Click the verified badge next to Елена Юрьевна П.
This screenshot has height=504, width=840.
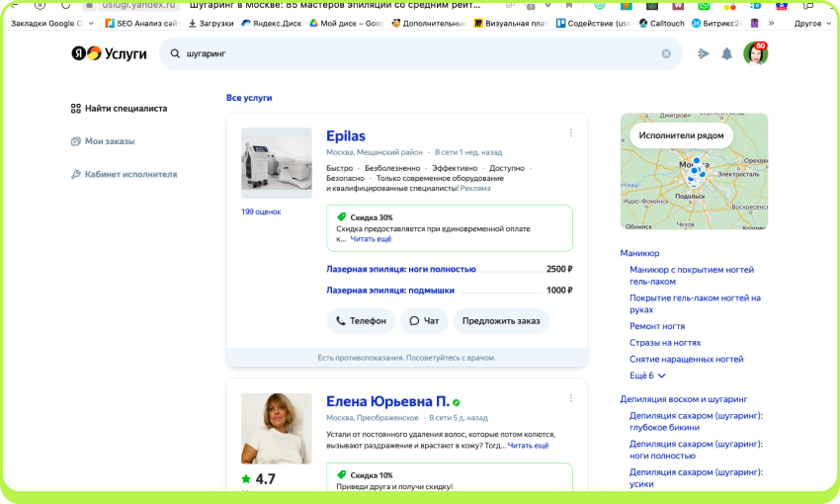tap(456, 402)
